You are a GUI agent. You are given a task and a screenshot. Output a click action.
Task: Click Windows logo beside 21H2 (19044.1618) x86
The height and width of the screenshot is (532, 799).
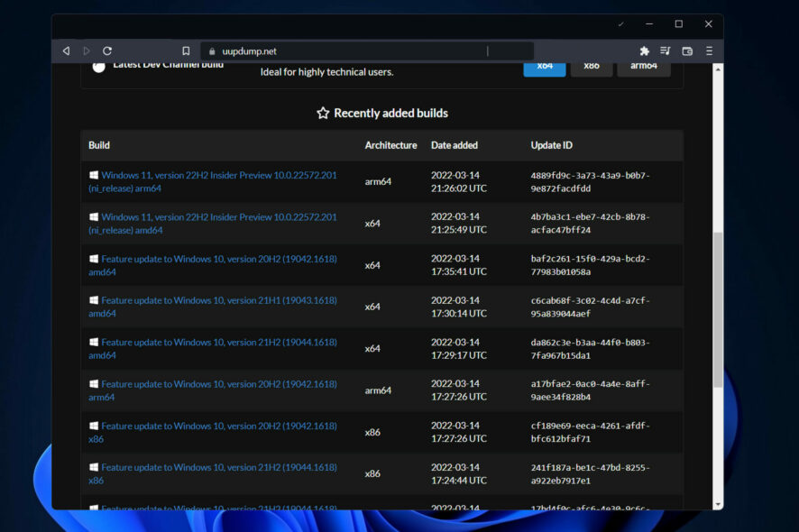[x=94, y=467]
